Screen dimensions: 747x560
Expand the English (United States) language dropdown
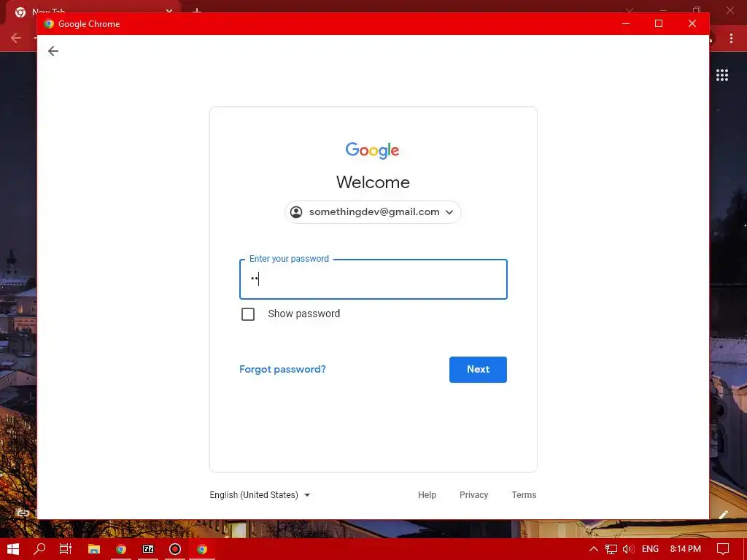click(260, 495)
